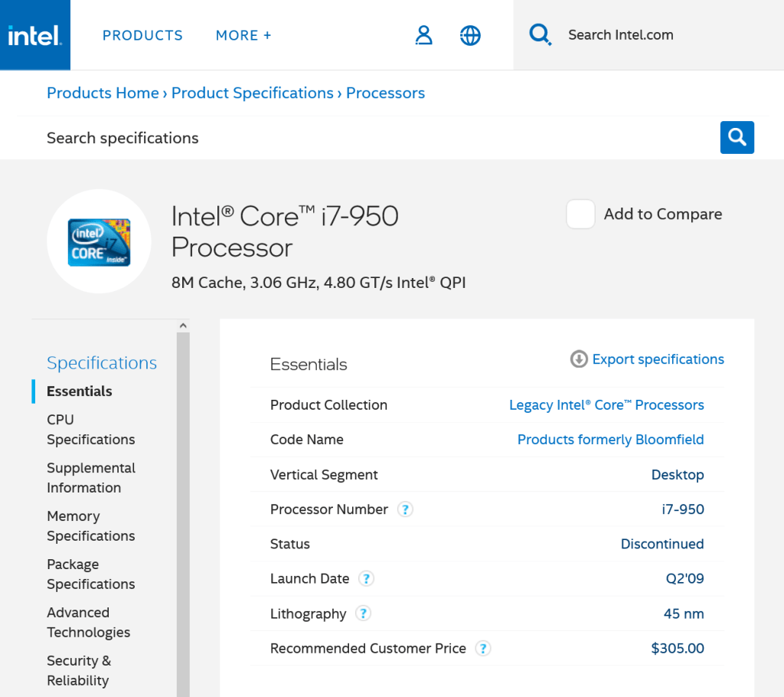The width and height of the screenshot is (784, 697).
Task: Click the Intel logo
Action: coord(34,35)
